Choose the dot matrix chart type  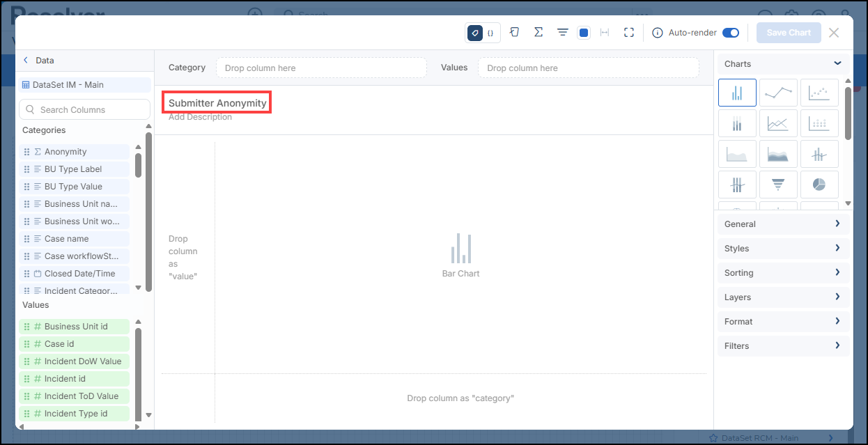819,124
